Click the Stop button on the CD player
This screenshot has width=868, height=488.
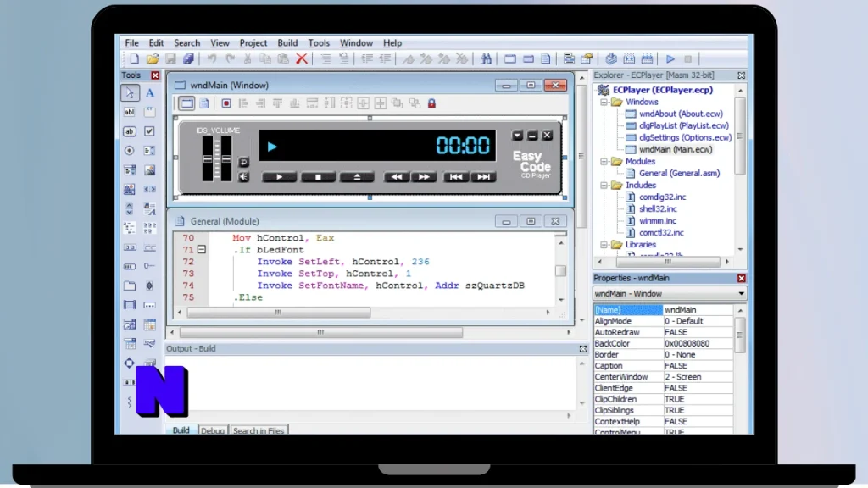pyautogui.click(x=318, y=177)
